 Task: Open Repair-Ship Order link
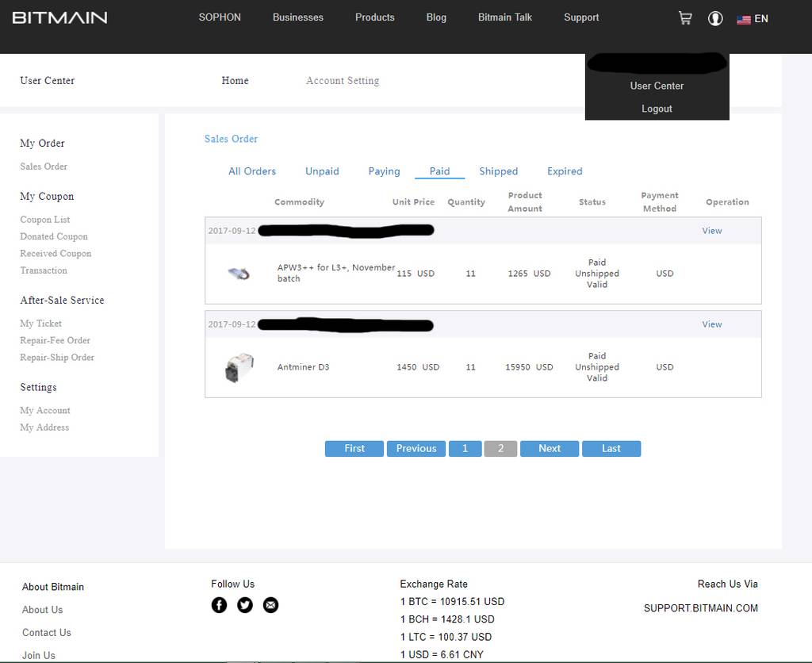click(x=57, y=358)
